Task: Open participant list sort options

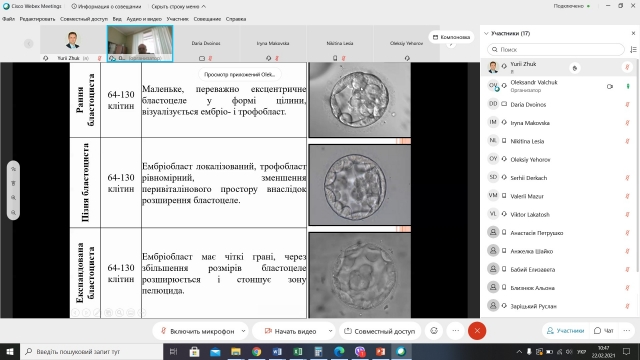Action: [x=633, y=49]
